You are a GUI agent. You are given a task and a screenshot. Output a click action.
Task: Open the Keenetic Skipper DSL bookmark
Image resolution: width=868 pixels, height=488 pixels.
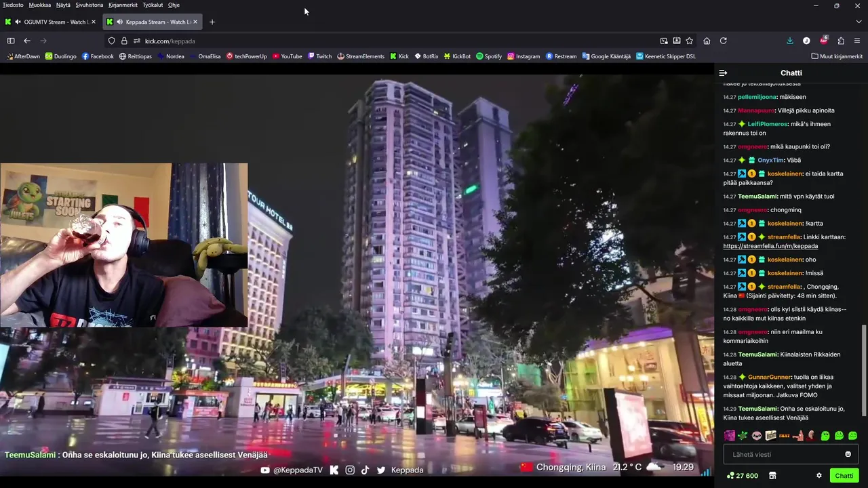pyautogui.click(x=666, y=56)
